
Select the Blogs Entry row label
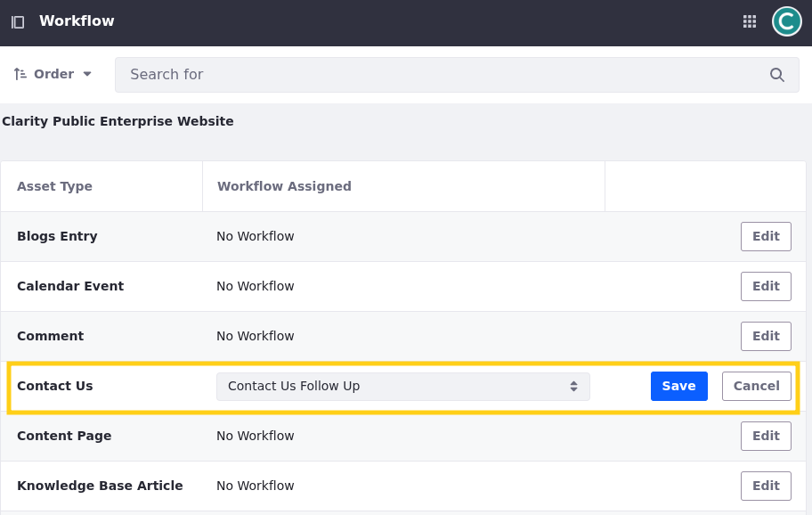57,236
